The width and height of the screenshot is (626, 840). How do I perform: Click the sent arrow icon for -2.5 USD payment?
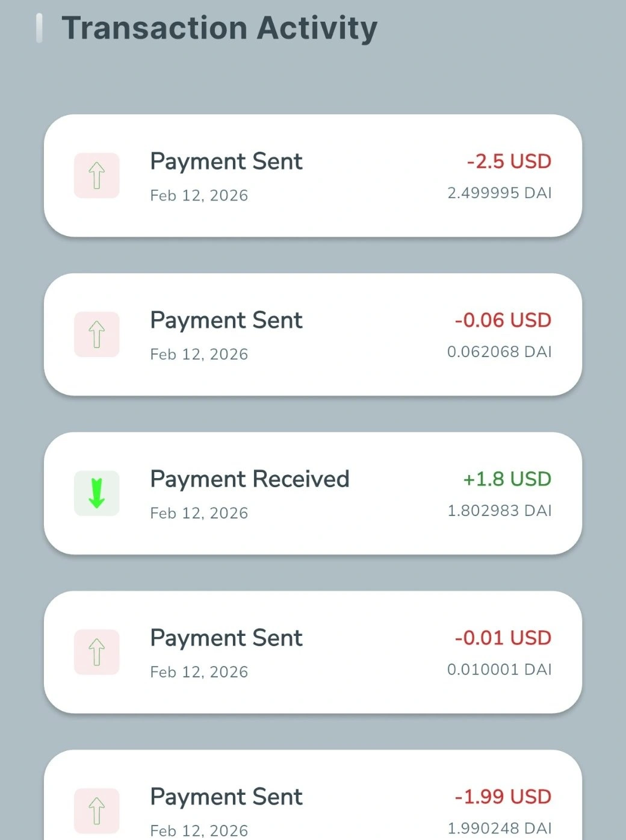pos(97,176)
